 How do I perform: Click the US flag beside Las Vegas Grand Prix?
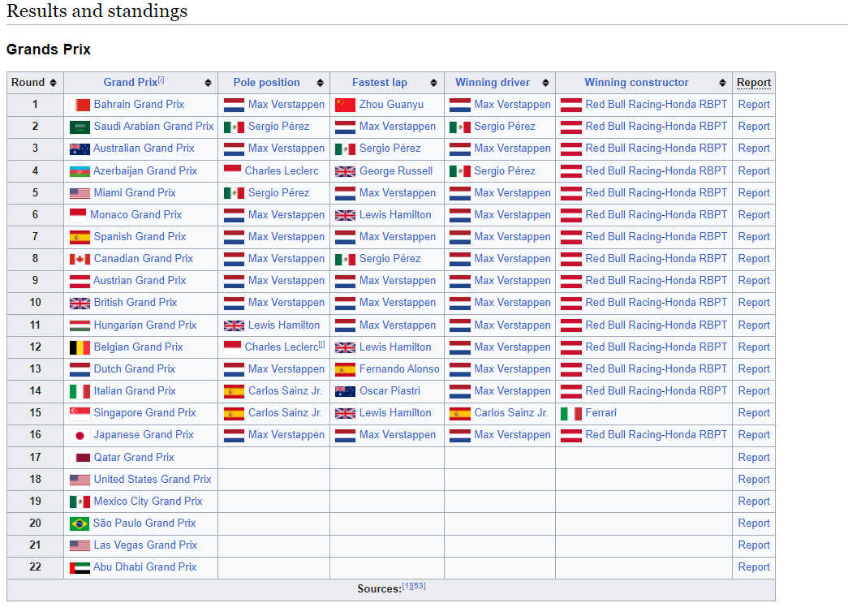coord(80,545)
